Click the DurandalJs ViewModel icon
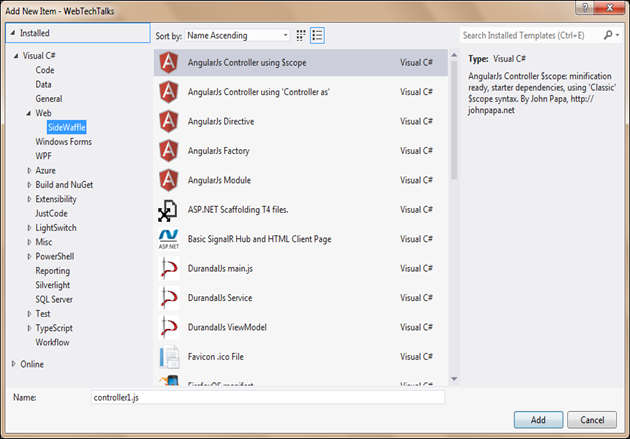 169,327
